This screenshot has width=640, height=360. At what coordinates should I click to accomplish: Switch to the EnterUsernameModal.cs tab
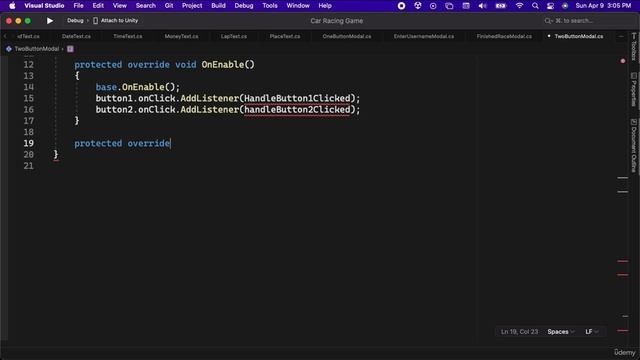pyautogui.click(x=424, y=36)
